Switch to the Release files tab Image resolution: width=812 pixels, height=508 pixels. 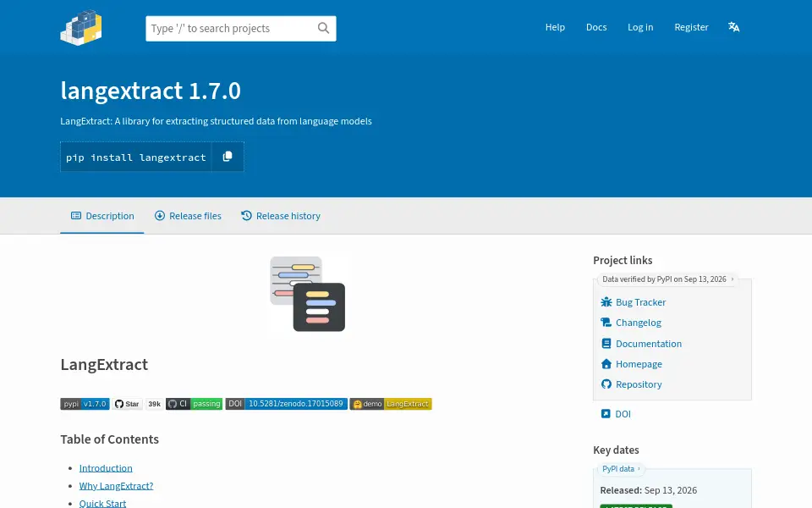(188, 216)
